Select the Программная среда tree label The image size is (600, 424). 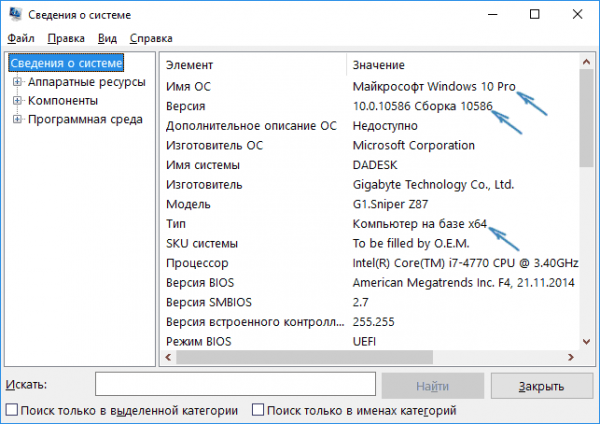point(85,119)
